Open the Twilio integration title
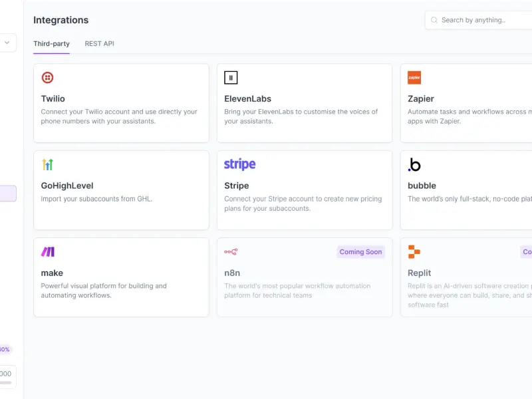The height and width of the screenshot is (399, 532). 53,98
